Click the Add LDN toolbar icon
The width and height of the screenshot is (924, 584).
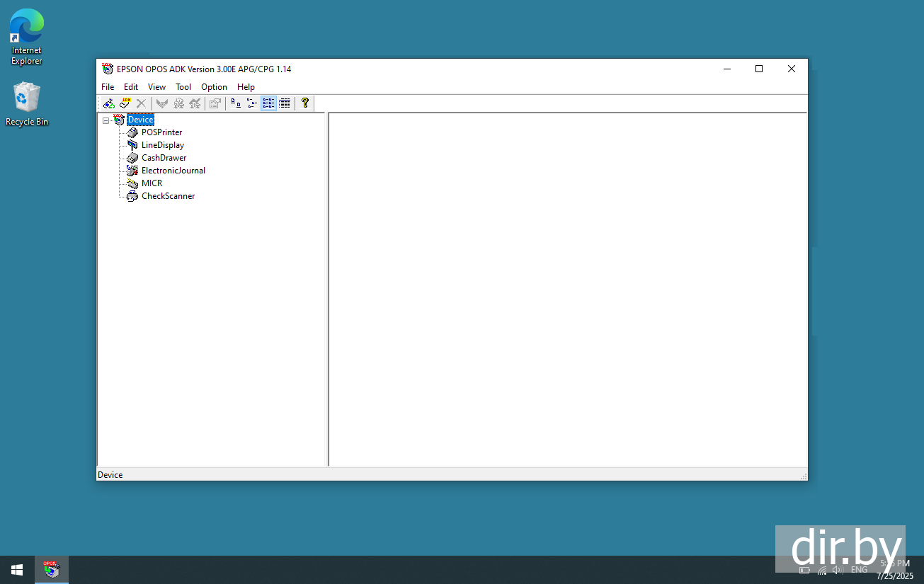pyautogui.click(x=125, y=103)
